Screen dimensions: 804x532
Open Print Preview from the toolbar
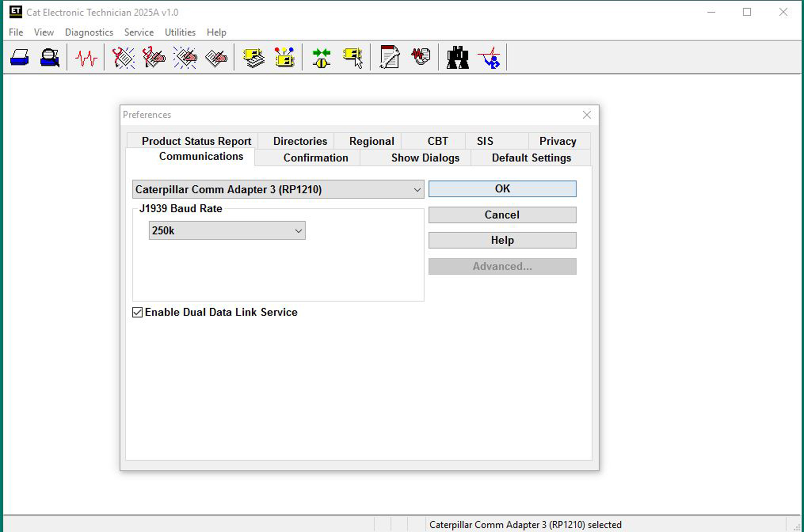pyautogui.click(x=49, y=57)
